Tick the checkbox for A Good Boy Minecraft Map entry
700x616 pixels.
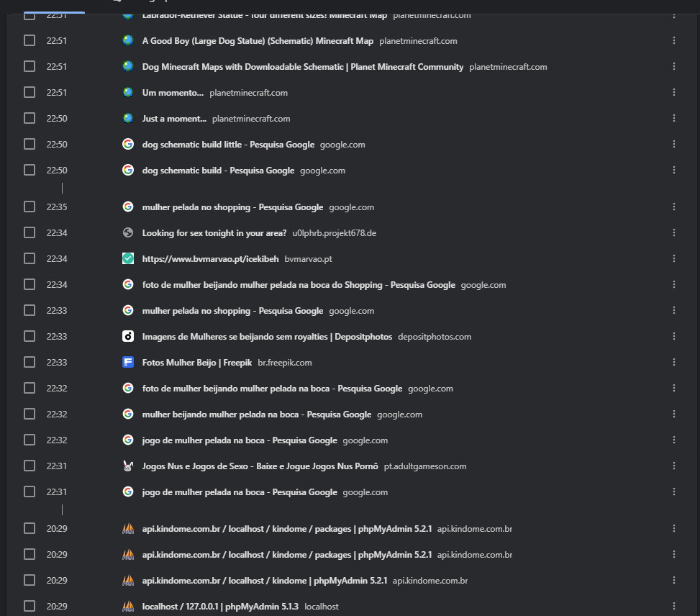pyautogui.click(x=29, y=40)
